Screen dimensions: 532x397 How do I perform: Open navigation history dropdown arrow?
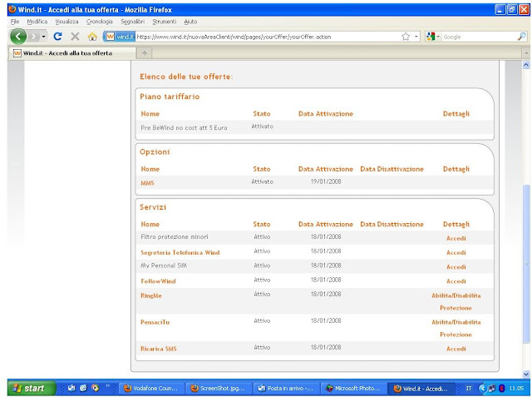click(43, 37)
